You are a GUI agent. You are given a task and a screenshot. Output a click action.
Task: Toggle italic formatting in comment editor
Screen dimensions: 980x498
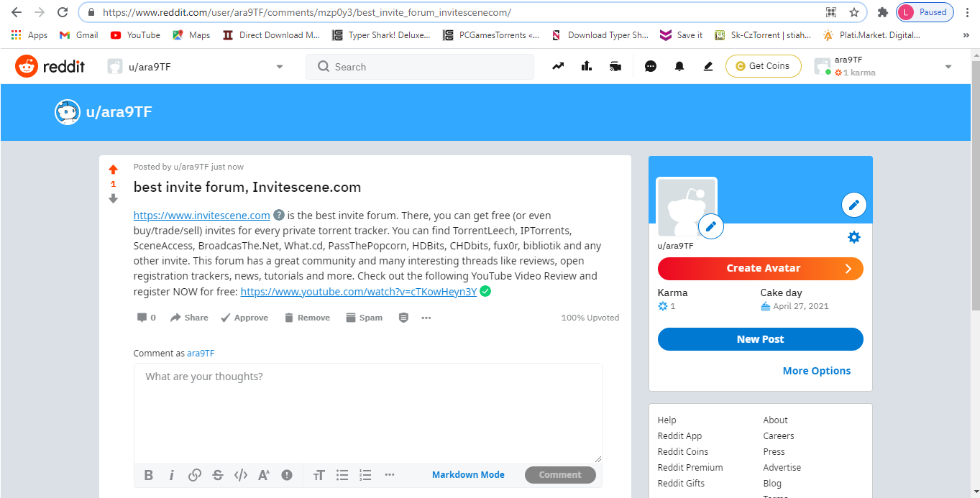tap(171, 475)
